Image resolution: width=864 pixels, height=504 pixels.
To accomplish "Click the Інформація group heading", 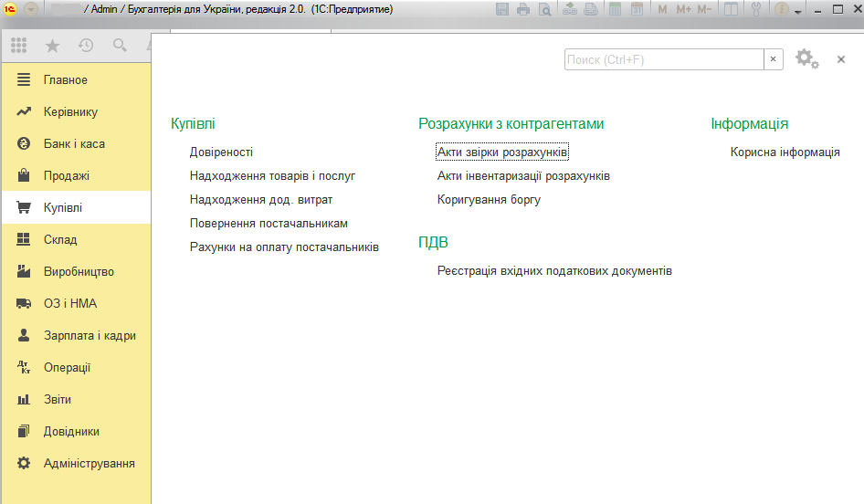I will tap(750, 124).
